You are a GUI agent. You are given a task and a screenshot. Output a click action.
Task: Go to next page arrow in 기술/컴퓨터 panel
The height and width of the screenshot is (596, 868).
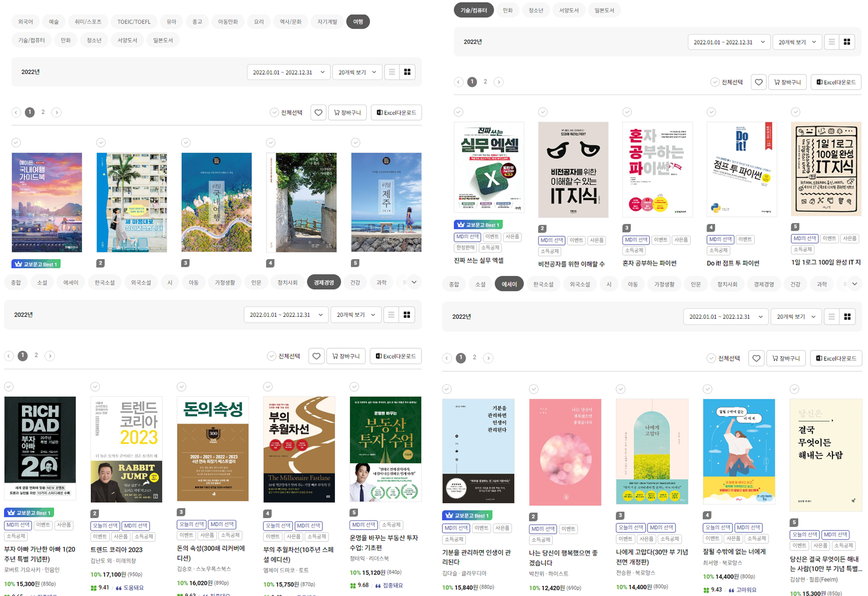pos(498,82)
